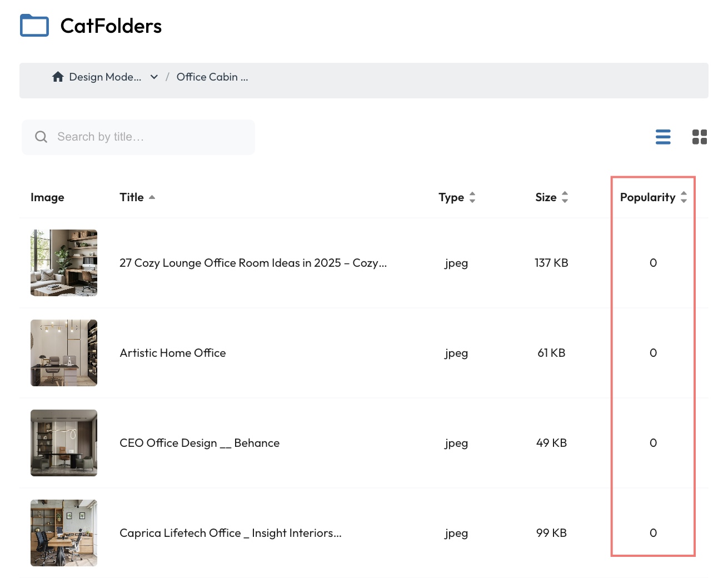
Task: Click the Image column header
Action: pyautogui.click(x=47, y=197)
